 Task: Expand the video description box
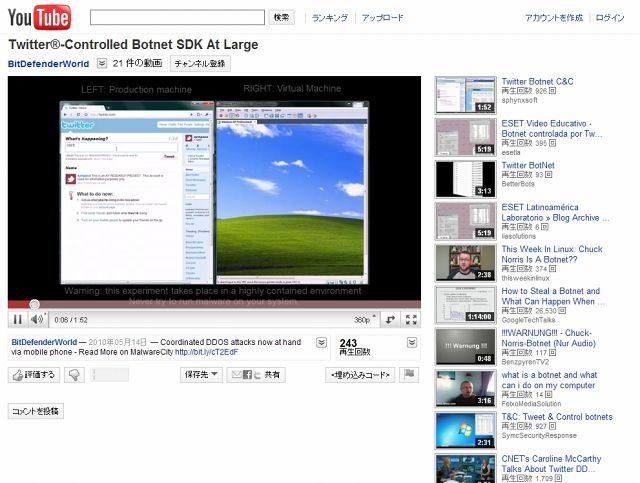tap(322, 343)
